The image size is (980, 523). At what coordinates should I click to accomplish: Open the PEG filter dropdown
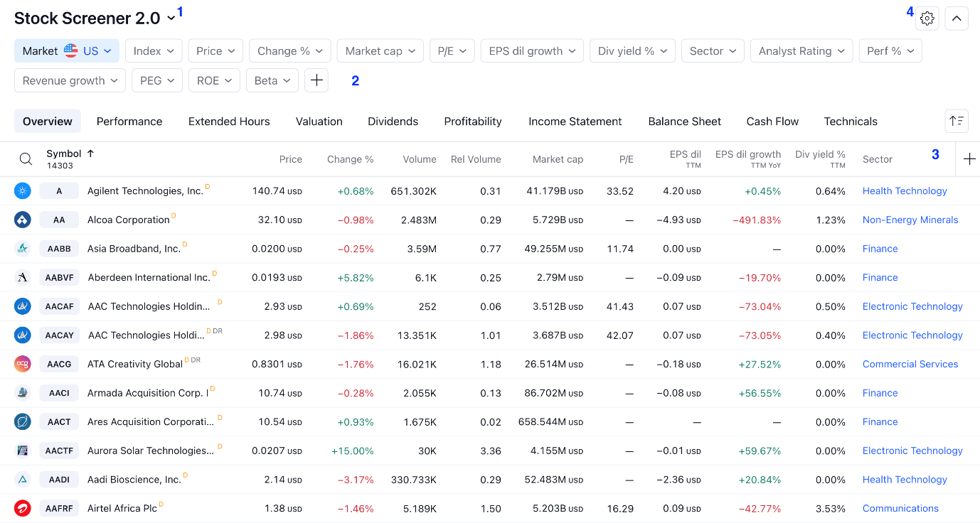157,80
